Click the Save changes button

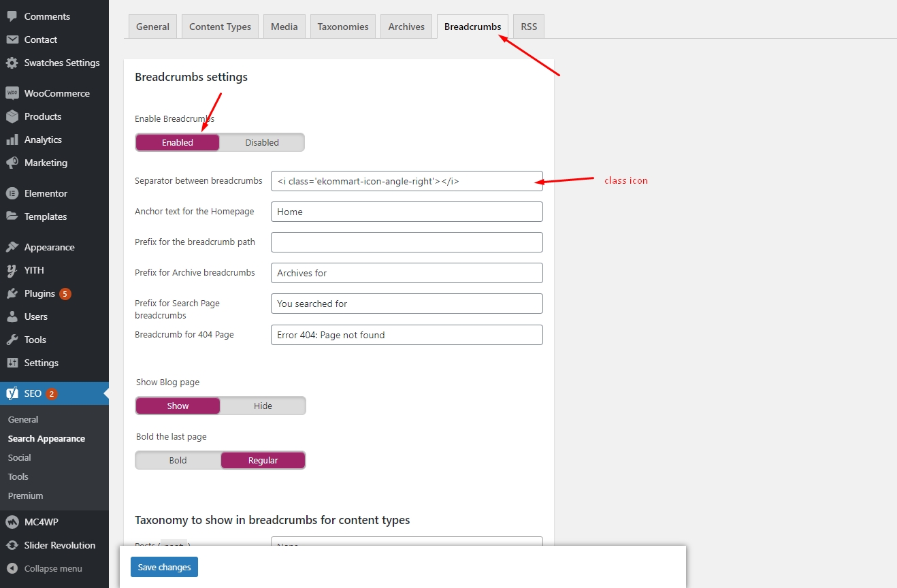coord(164,567)
